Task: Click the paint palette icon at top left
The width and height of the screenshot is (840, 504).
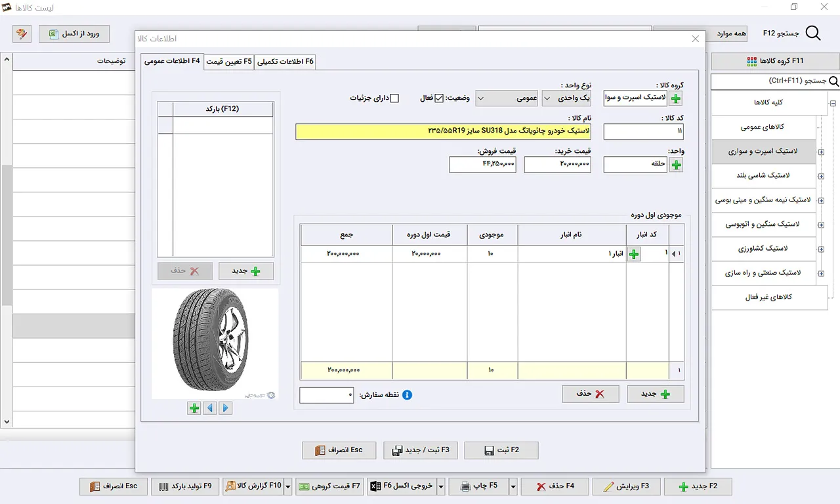Action: coord(22,33)
